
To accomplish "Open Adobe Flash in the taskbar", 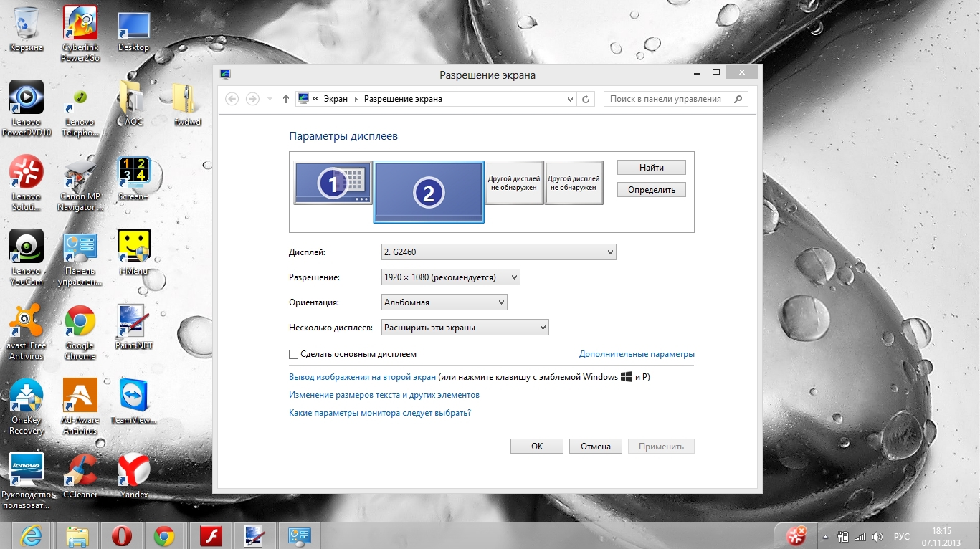I will (x=211, y=536).
